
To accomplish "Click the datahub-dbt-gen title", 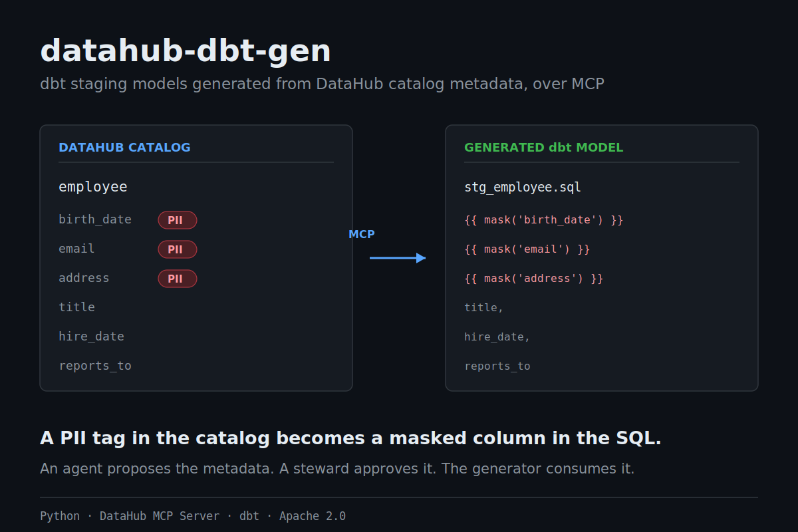I will pos(186,51).
